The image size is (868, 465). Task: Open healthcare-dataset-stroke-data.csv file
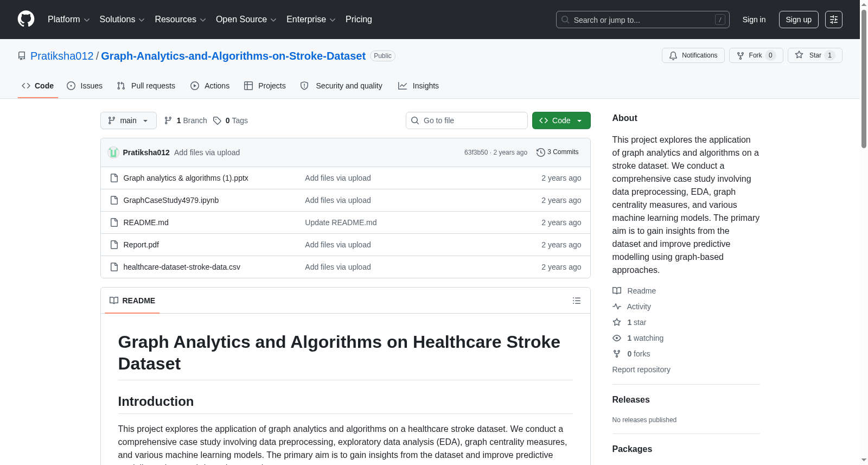(x=182, y=267)
